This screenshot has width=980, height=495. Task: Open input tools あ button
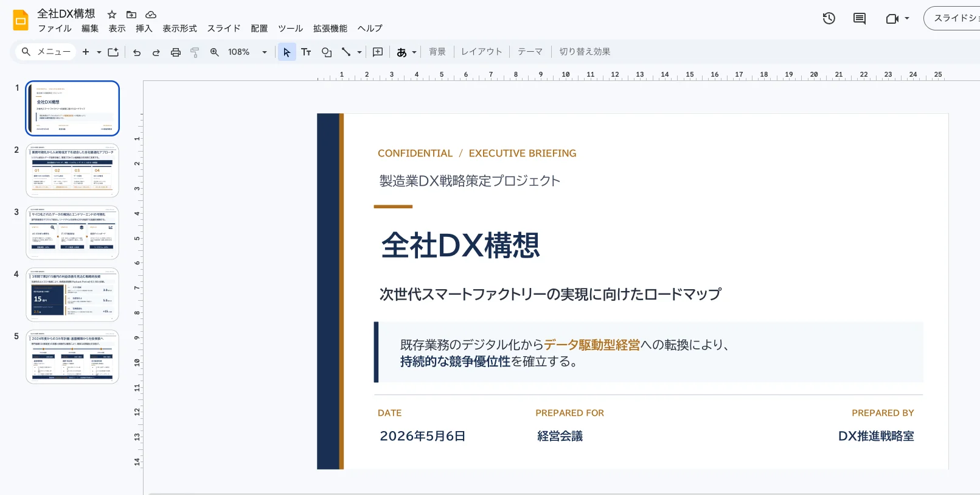(401, 52)
